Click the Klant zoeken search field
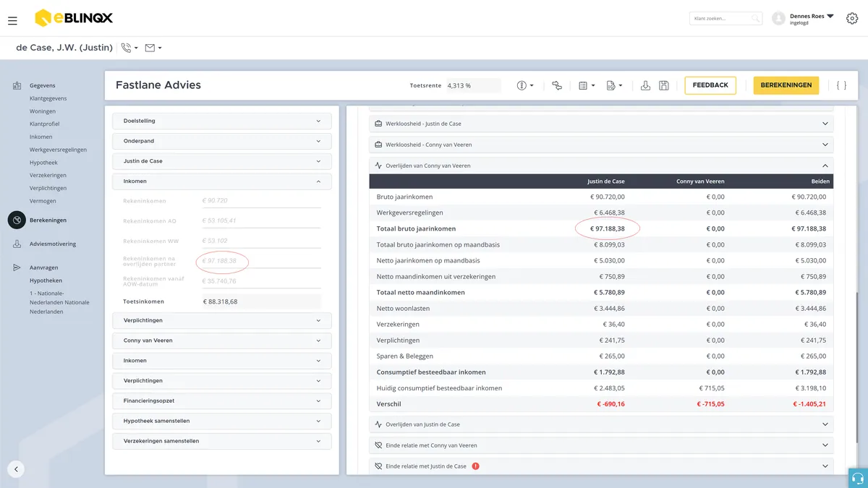Image resolution: width=868 pixels, height=488 pixels. coord(726,18)
